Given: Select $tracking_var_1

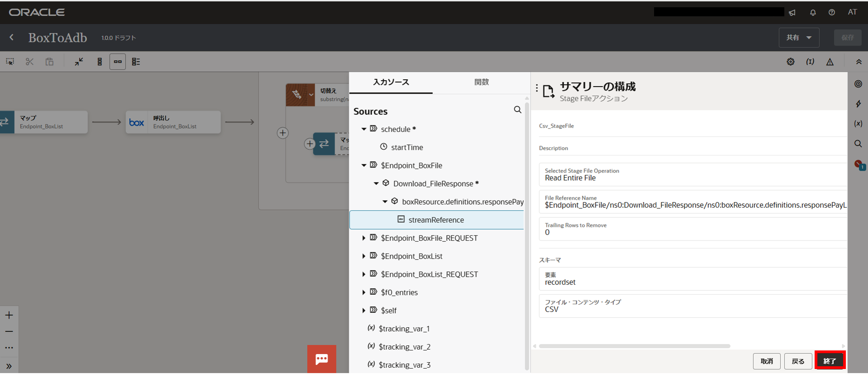Looking at the screenshot, I should coord(404,328).
